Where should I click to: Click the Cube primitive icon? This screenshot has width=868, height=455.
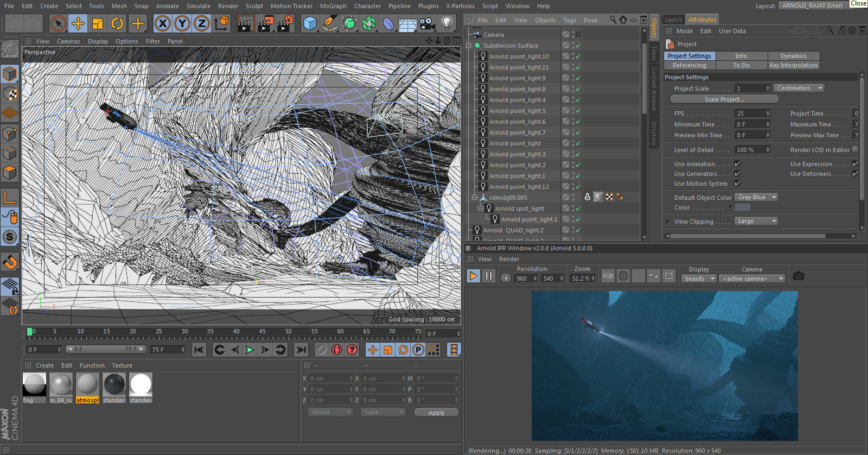click(x=310, y=23)
